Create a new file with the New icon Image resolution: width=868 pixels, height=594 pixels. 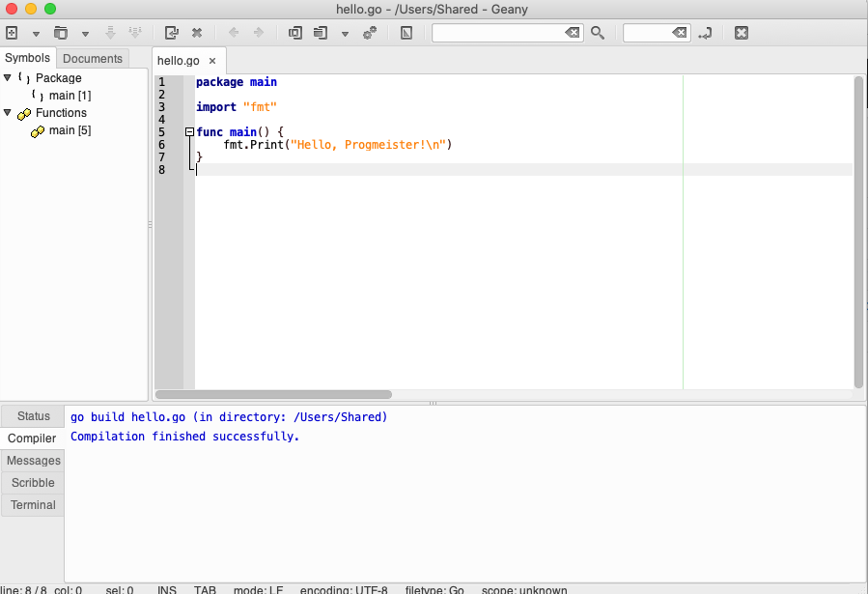12,33
